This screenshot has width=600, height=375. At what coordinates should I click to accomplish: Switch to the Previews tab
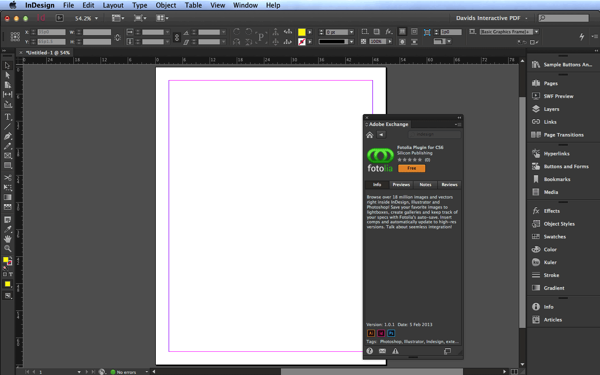pos(401,184)
